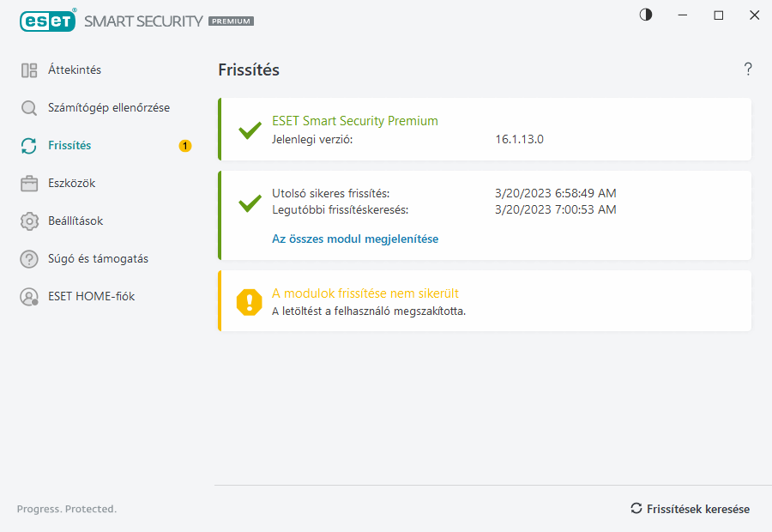This screenshot has width=772, height=532.
Task: Go to Eszközök section
Action: tap(71, 184)
